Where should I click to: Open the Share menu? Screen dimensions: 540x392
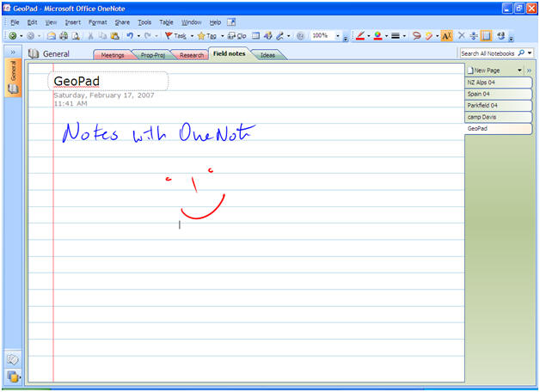tap(122, 22)
